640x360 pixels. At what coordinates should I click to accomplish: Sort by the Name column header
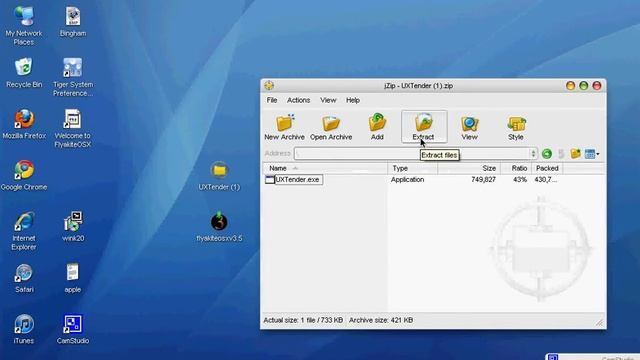point(325,168)
